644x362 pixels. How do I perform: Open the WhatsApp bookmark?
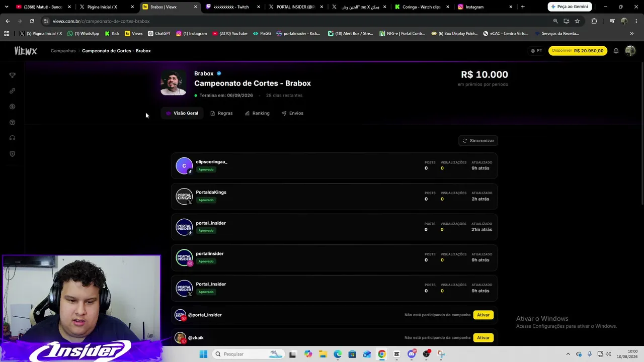(x=83, y=34)
